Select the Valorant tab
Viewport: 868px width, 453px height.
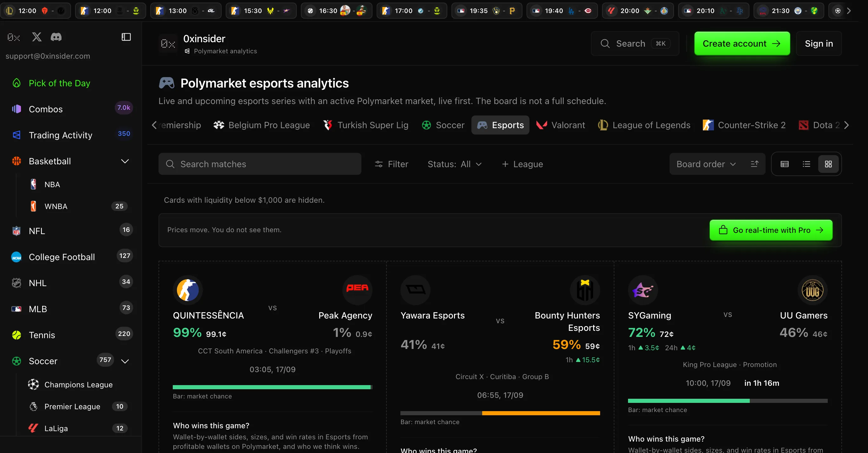560,125
